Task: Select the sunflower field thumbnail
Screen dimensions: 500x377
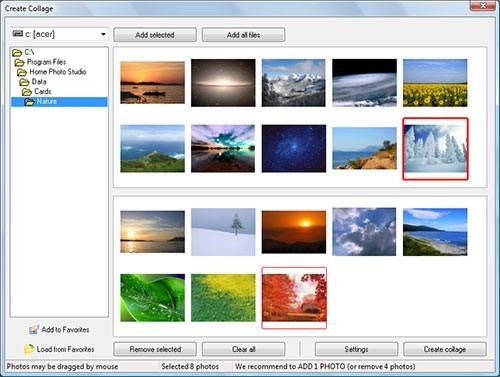Action: click(x=435, y=83)
